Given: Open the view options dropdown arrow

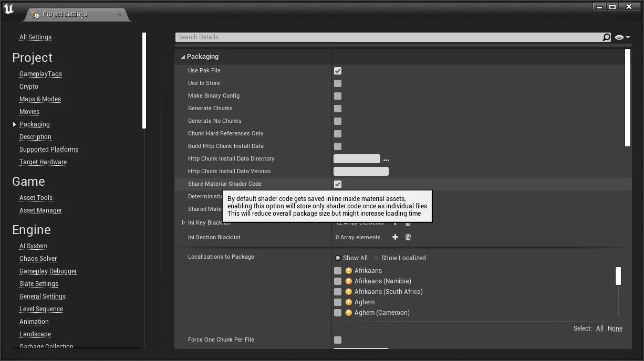Looking at the screenshot, I should tap(628, 37).
